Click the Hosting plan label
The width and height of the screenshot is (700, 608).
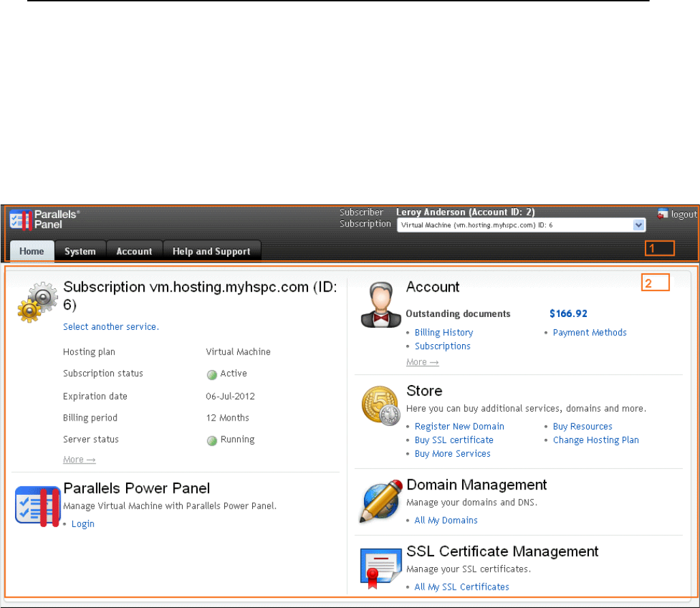pos(89,352)
